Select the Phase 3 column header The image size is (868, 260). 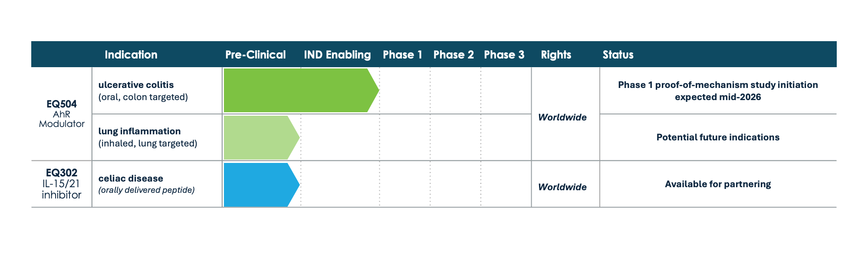[504, 55]
